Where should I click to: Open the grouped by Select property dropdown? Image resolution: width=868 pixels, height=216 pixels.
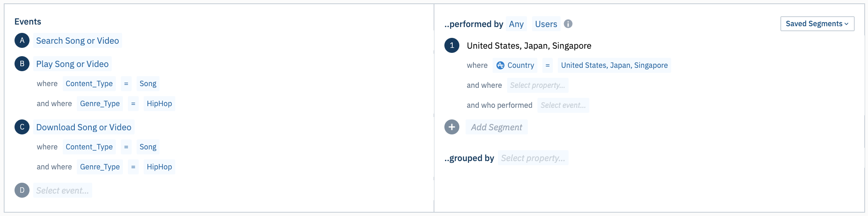point(533,158)
